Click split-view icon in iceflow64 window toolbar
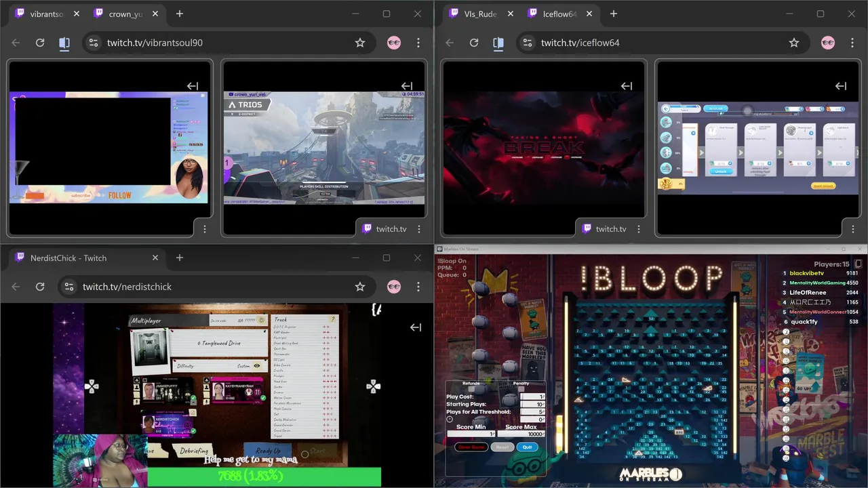Image resolution: width=868 pixels, height=488 pixels. pyautogui.click(x=498, y=43)
